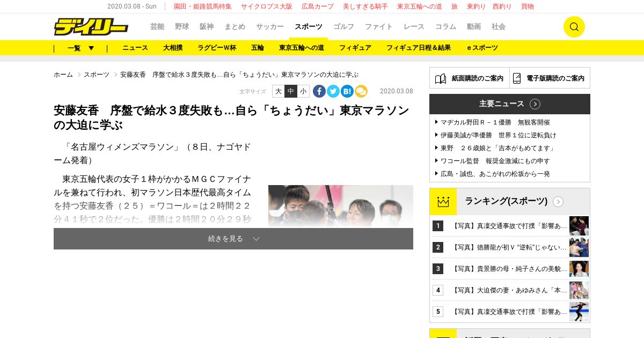Image resolution: width=644 pixels, height=338 pixels.
Task: Go to ニュース in the yellow submenu
Action: [x=135, y=48]
